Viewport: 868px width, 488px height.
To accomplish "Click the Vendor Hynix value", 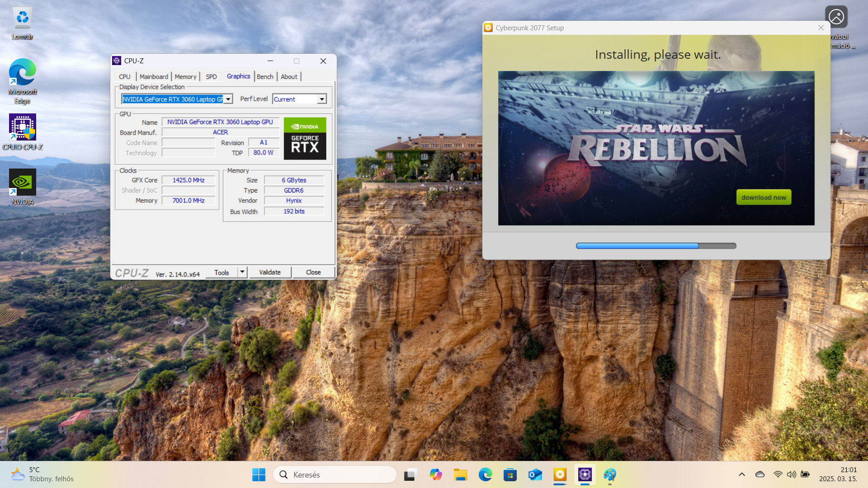I will [x=294, y=201].
